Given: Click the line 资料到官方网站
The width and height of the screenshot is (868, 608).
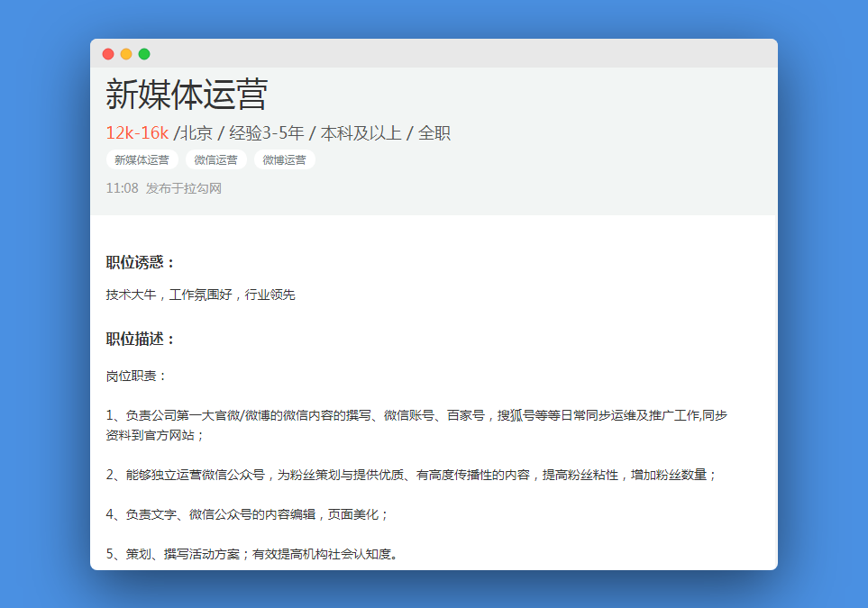Looking at the screenshot, I should [x=154, y=435].
